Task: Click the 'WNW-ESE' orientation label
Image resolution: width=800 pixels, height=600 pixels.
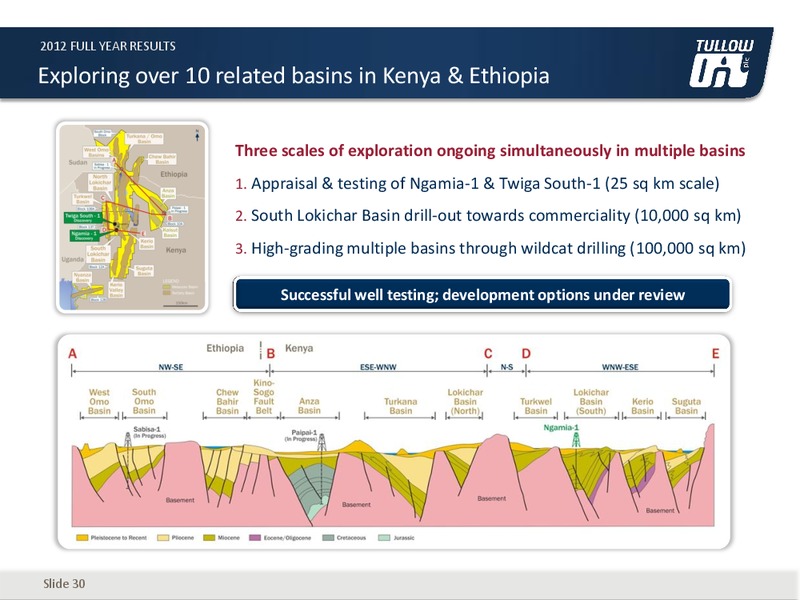Action: tap(620, 367)
